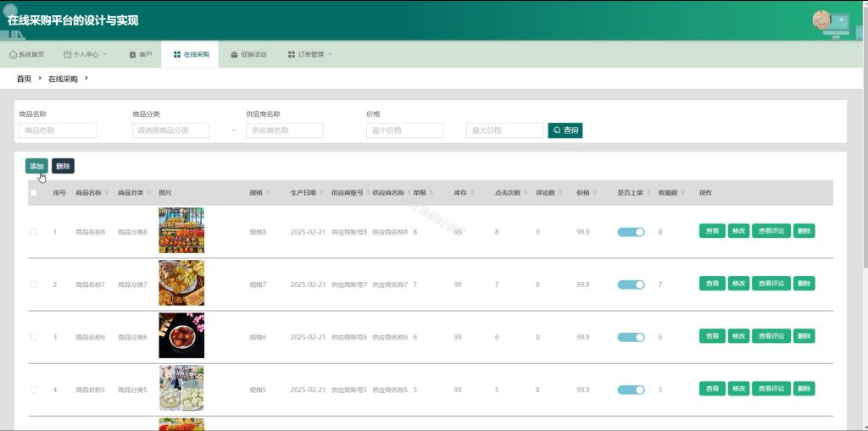
Task: Click the clipboard icon beside 客户
Action: [132, 55]
